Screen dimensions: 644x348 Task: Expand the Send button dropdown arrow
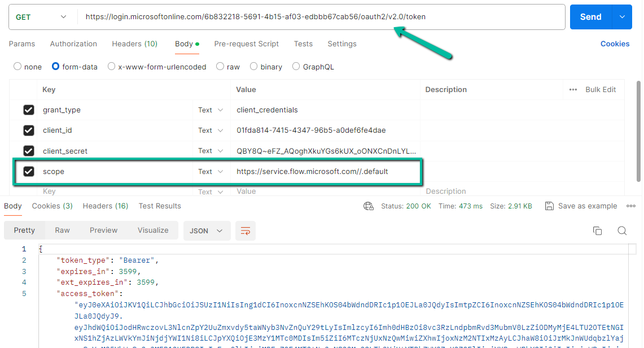622,17
